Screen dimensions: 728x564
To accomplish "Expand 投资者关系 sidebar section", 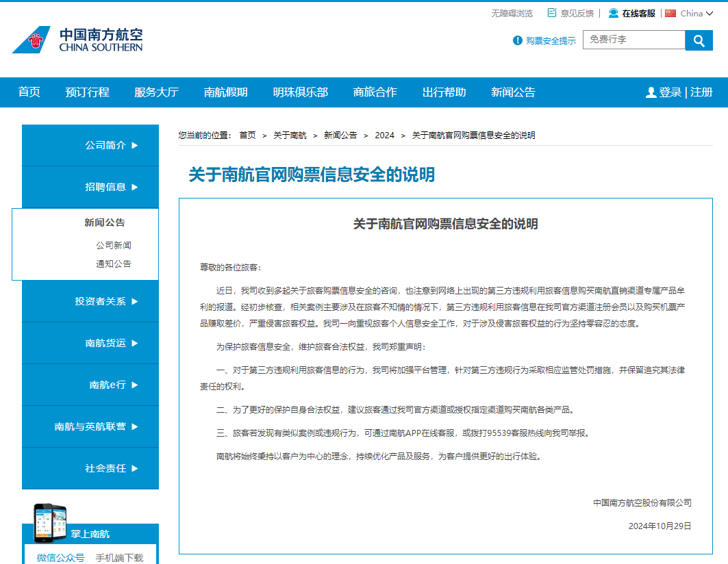I will (x=90, y=301).
